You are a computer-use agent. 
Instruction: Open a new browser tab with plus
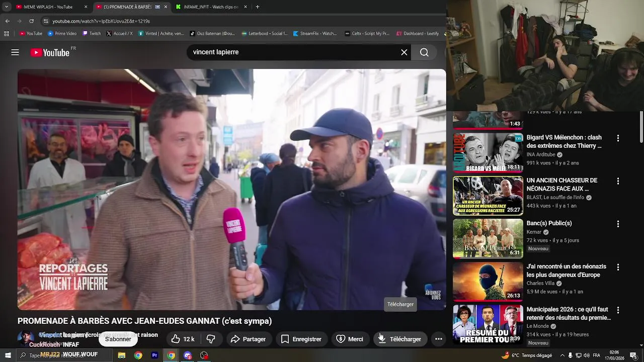[x=258, y=7]
